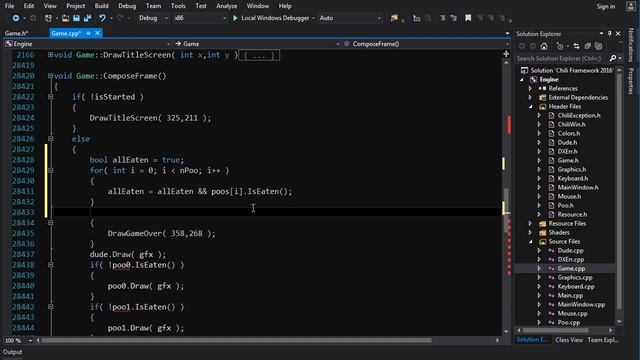Image resolution: width=640 pixels, height=360 pixels.
Task: Click the Engine project icon in tree
Action: pos(533,80)
